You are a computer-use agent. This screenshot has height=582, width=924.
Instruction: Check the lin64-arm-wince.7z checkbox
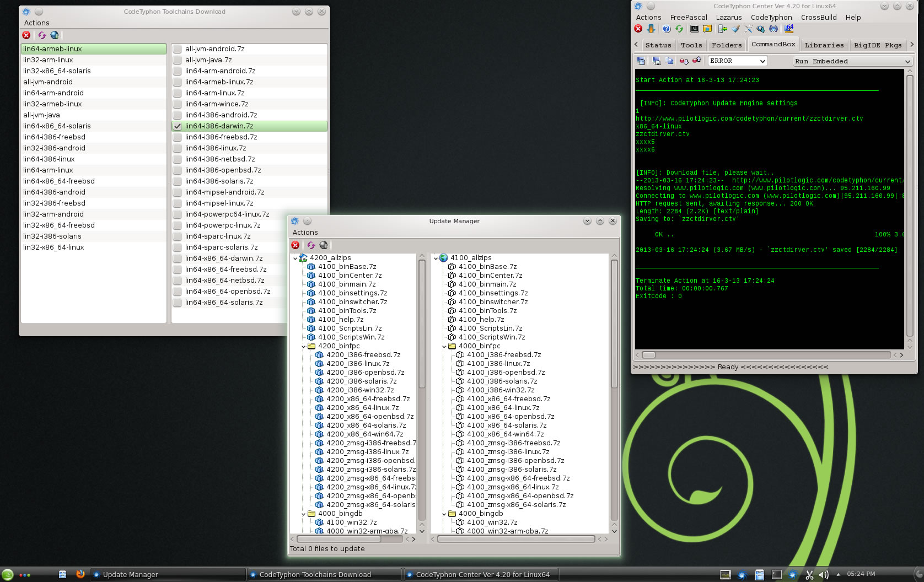pos(178,104)
